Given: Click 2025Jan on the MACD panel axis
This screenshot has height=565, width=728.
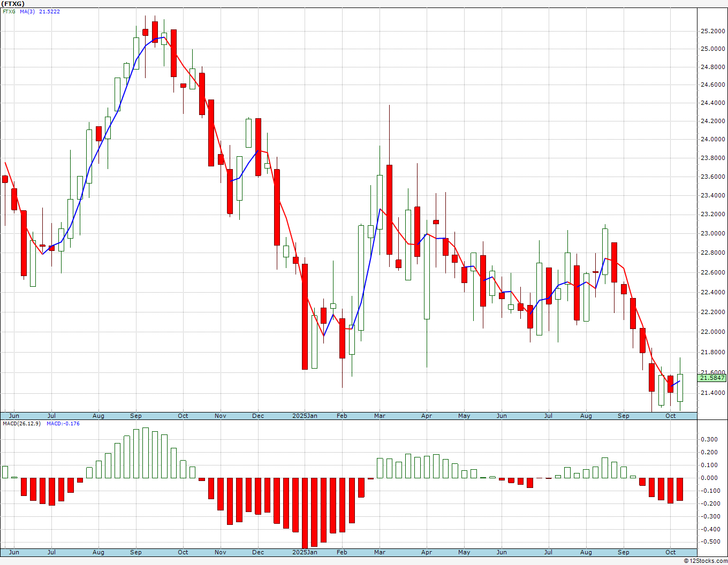Looking at the screenshot, I should [305, 552].
